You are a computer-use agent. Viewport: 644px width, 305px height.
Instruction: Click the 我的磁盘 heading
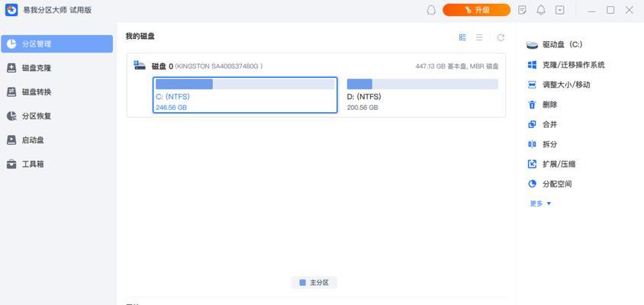point(140,37)
